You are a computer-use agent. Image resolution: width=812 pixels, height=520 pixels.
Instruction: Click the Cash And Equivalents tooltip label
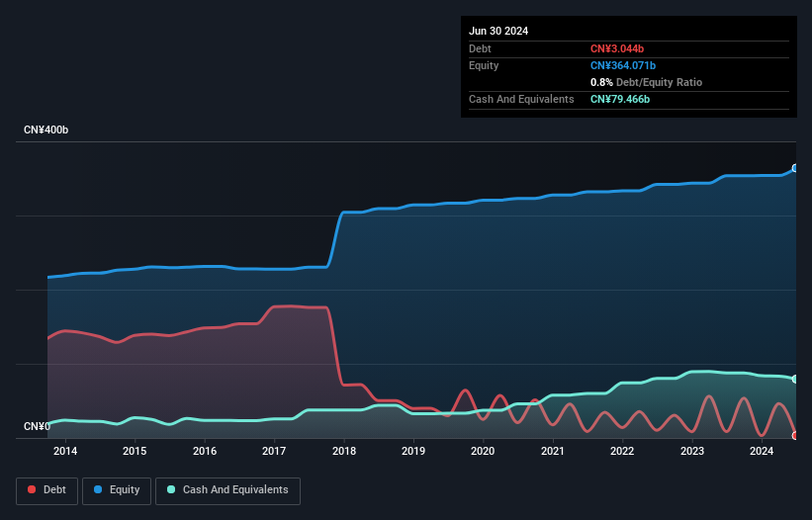pos(521,99)
